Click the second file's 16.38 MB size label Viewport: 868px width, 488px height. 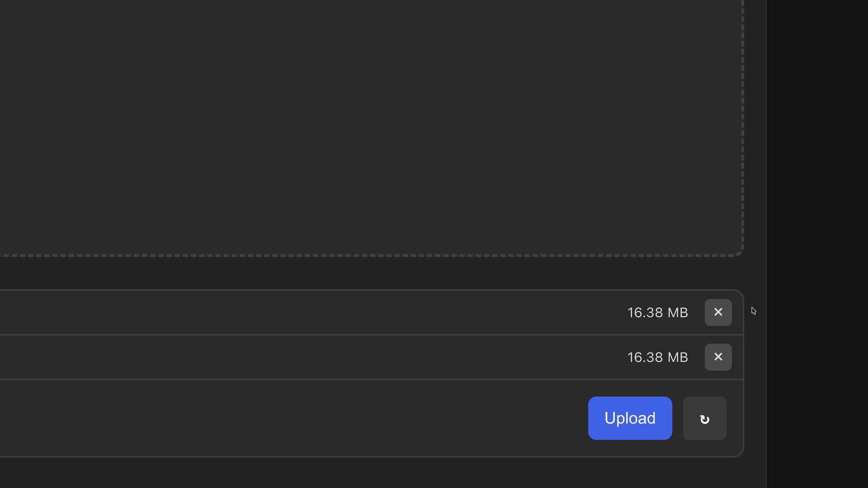[x=657, y=357]
